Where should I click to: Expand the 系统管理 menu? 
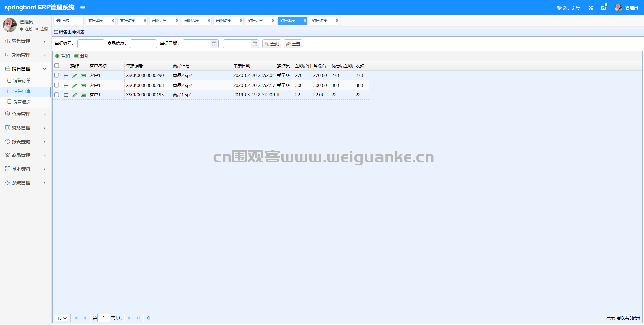26,183
